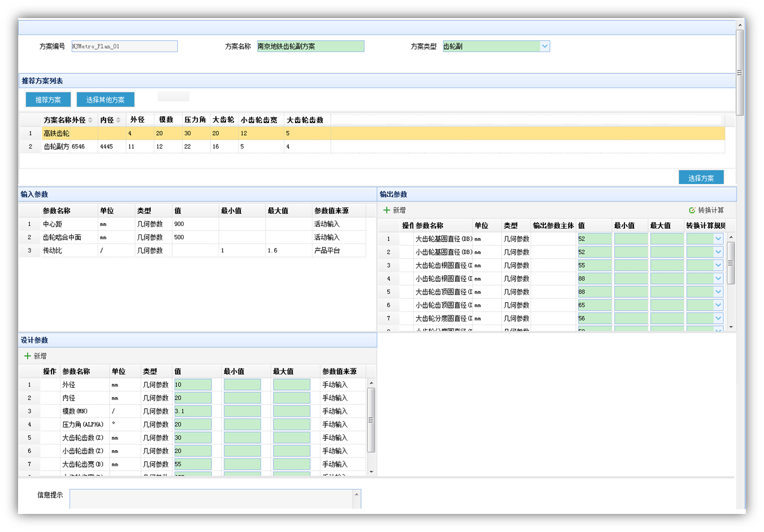This screenshot has height=532, width=764.
Task: Open 转换计算规则 dropdown for 大齿轮齿顶圆直径 row
Action: pos(718,292)
